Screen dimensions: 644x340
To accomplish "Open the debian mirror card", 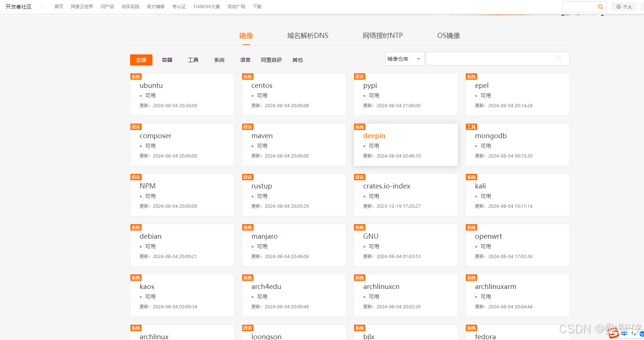I will tap(182, 245).
